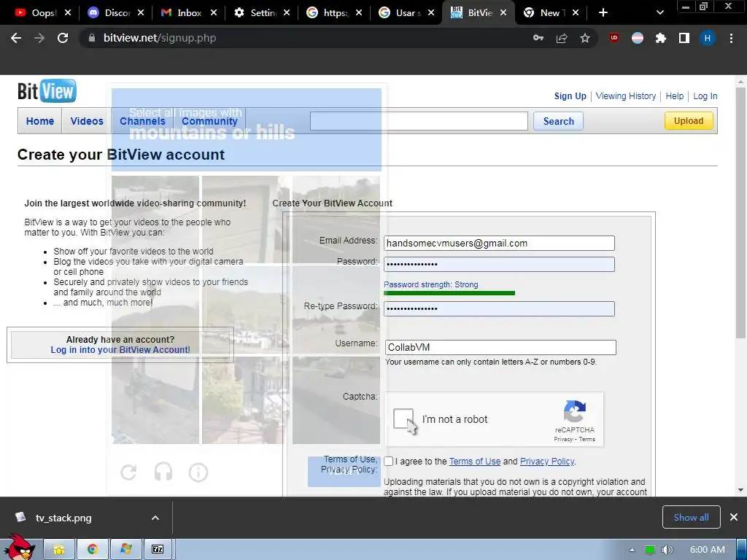
Task: Click the reCAPTCHA Terms link
Action: click(587, 440)
